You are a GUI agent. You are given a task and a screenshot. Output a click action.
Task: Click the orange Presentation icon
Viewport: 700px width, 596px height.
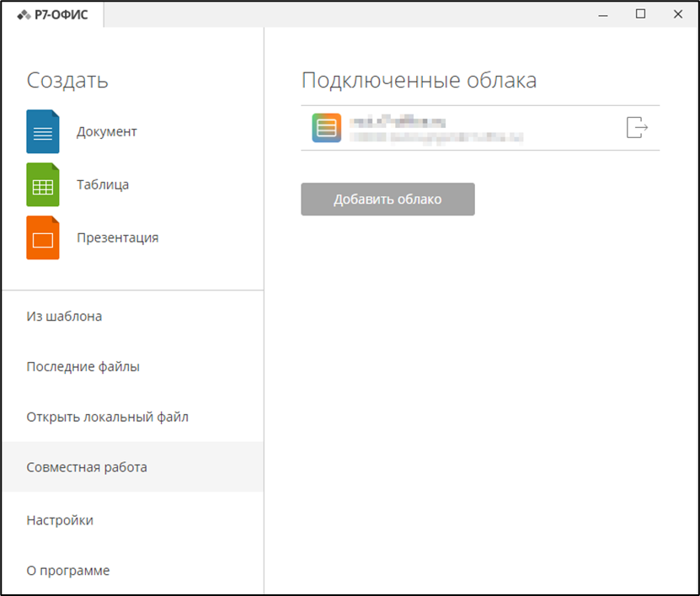pos(43,237)
